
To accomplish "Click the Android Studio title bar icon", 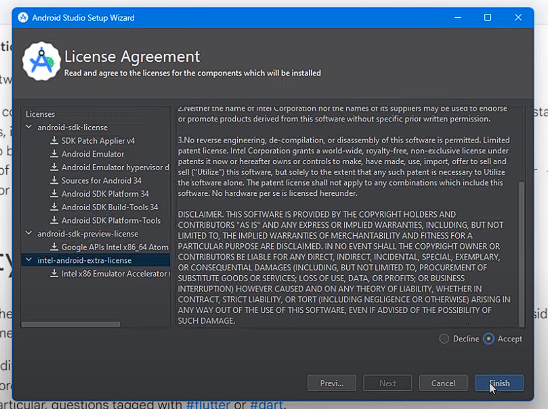I will click(23, 17).
